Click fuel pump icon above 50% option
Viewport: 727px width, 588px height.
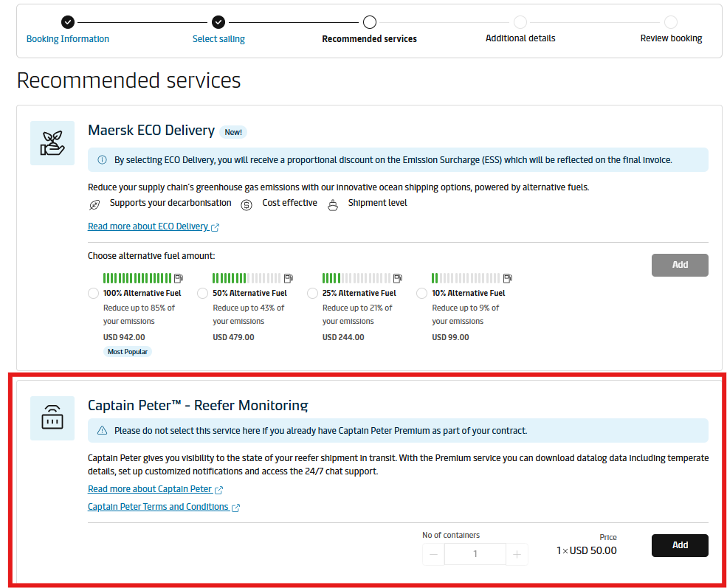(x=289, y=278)
